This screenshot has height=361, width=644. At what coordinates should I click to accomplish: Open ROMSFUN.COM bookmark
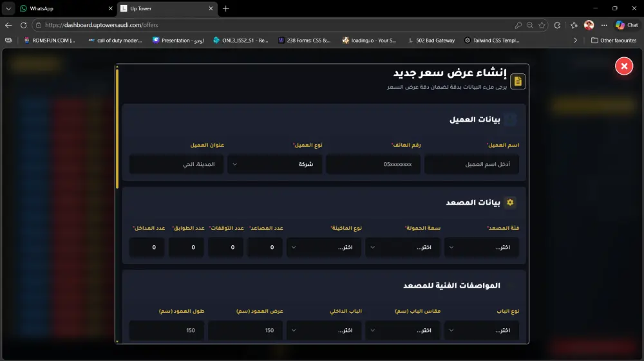[x=50, y=40]
